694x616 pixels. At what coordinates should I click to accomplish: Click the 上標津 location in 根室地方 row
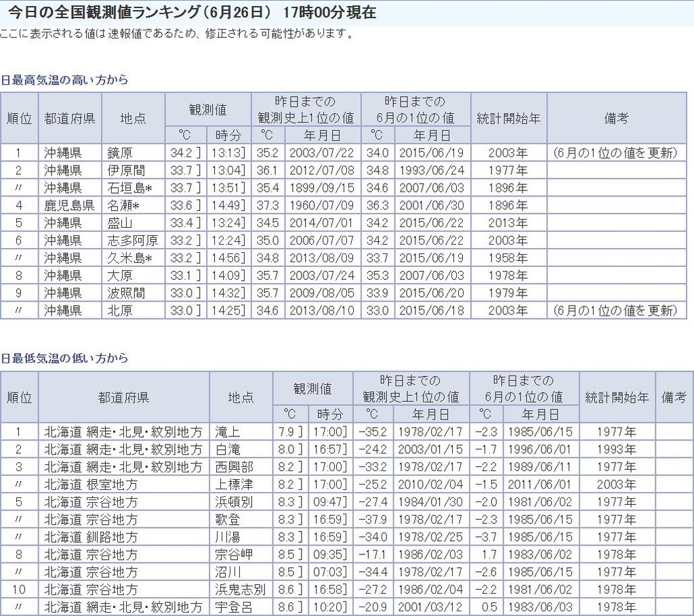(232, 485)
